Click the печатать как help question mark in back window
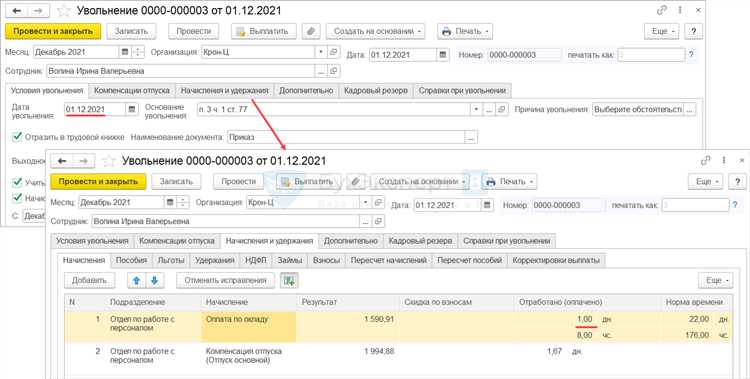Viewport: 750px width, 379px height. tap(691, 55)
